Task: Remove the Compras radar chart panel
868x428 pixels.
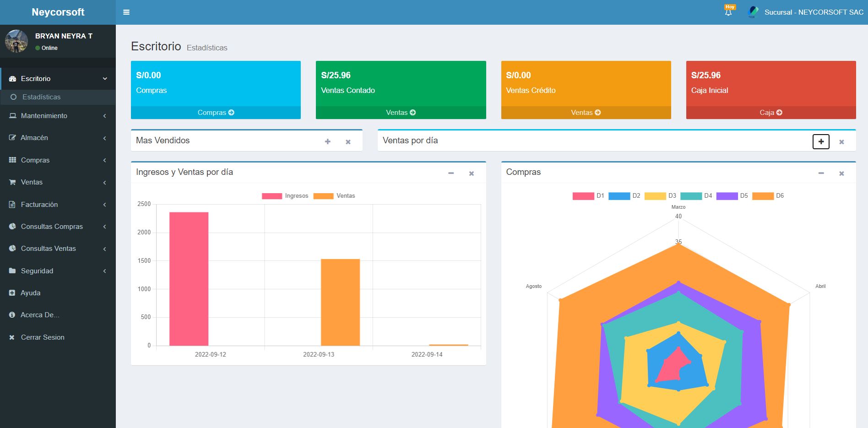Action: pos(841,173)
